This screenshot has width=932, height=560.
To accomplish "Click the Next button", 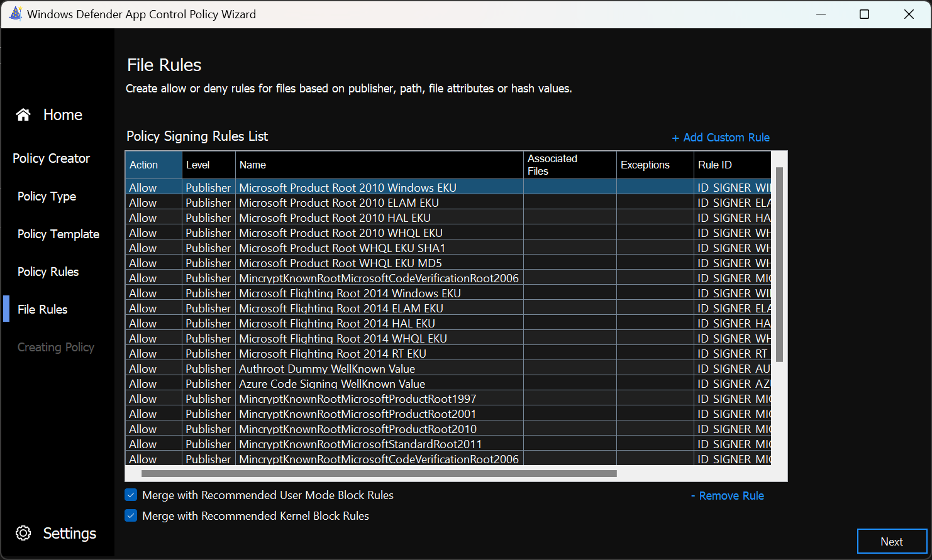I will coord(892,541).
